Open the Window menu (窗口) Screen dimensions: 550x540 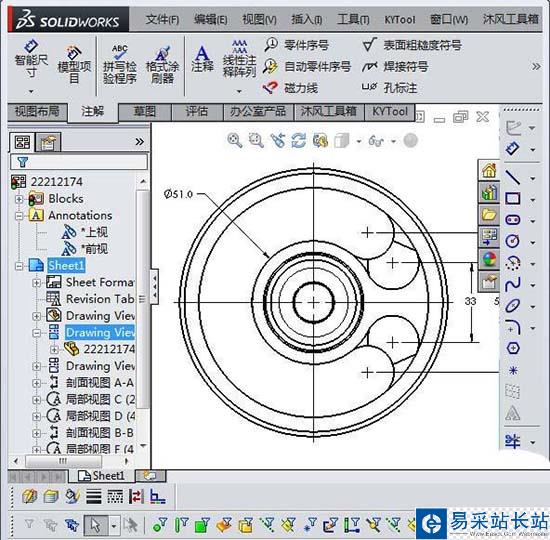pyautogui.click(x=449, y=19)
